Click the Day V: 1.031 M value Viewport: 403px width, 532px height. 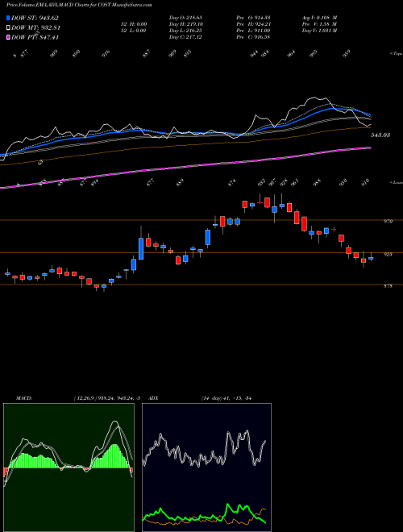pyautogui.click(x=319, y=31)
